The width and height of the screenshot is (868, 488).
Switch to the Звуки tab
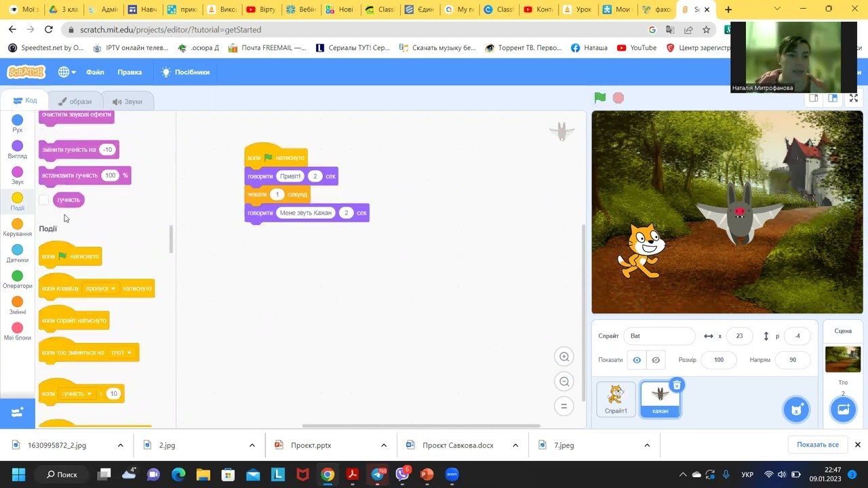coord(127,101)
